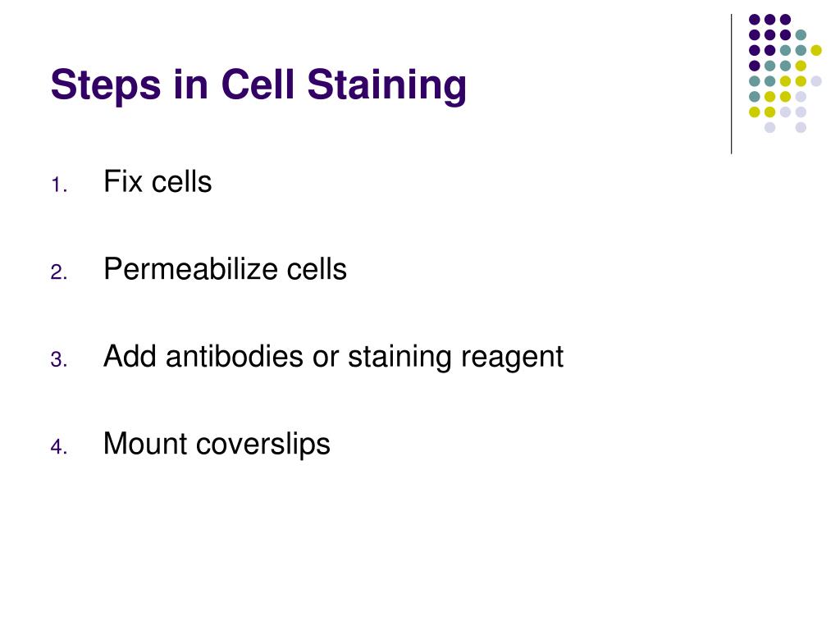Click Add antibodies or staining reagent text

tap(333, 357)
